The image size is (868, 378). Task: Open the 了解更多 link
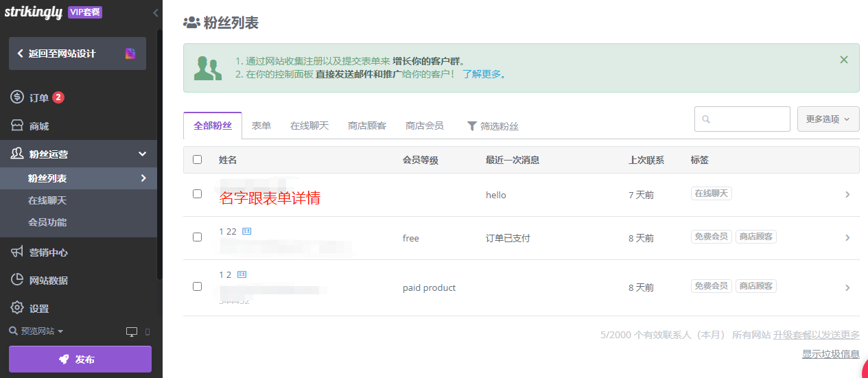point(482,74)
